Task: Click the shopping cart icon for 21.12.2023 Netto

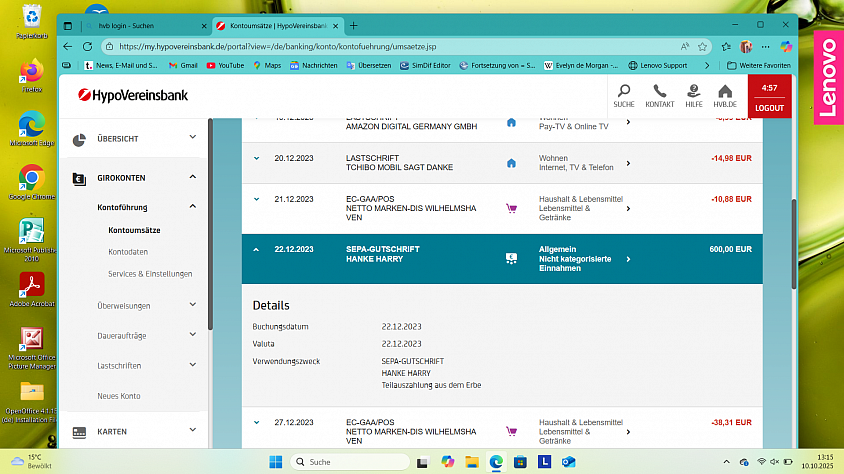Action: pos(511,208)
